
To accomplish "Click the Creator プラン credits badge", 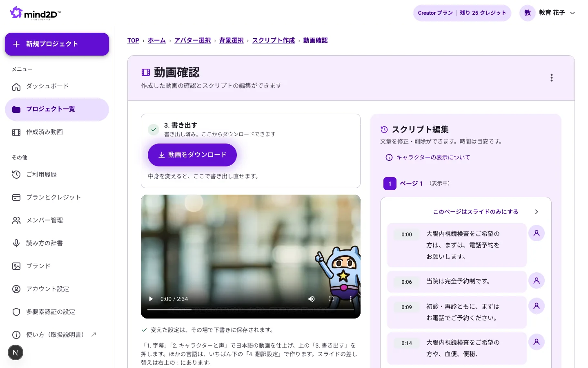I will tap(462, 13).
